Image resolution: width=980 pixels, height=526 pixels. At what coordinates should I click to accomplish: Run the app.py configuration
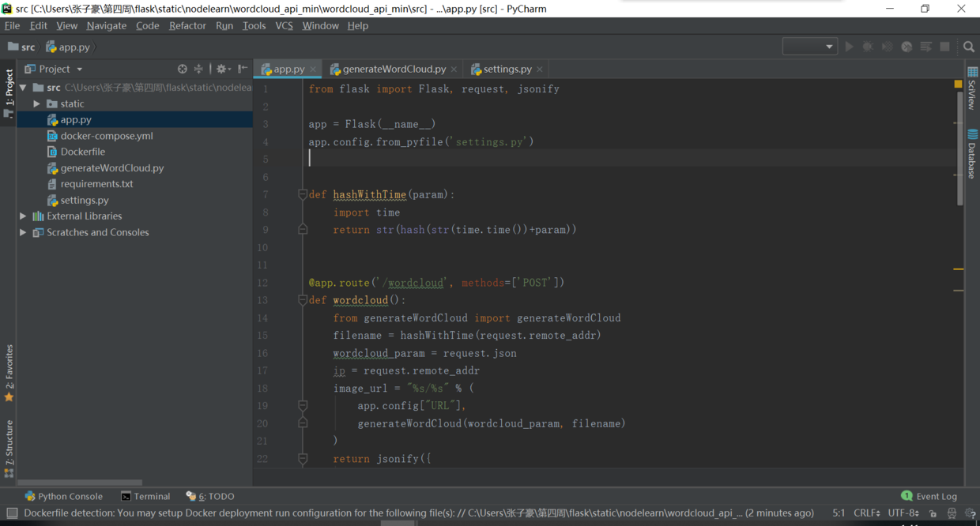click(x=849, y=47)
